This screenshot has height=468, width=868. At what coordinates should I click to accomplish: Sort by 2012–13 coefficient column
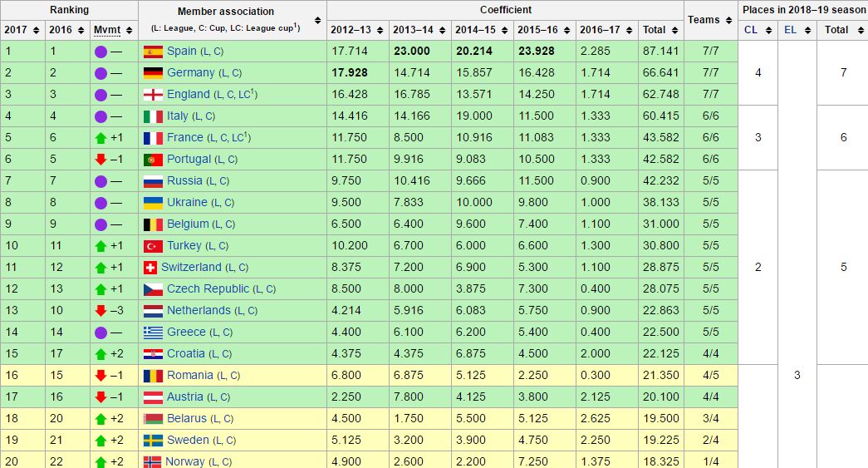tap(380, 31)
